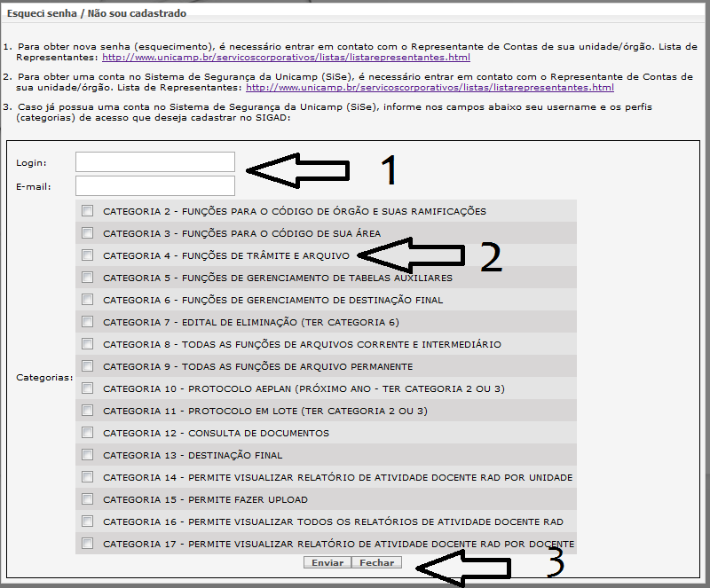The image size is (710, 588).
Task: Click text 'CATEGORIA 9 - TODAS AS FUNÇÕES DE ARQUIVO PERMANENTE'
Action: [x=257, y=366]
